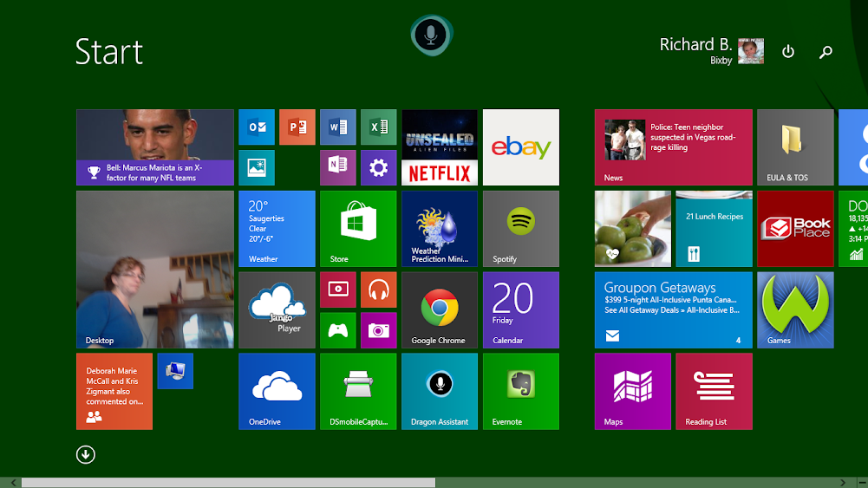The width and height of the screenshot is (868, 488).
Task: Launch the OneNote tile
Action: point(337,167)
